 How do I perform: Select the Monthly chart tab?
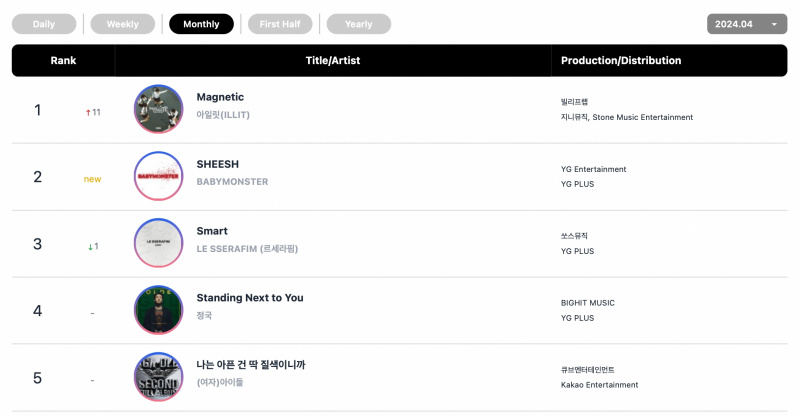click(201, 24)
